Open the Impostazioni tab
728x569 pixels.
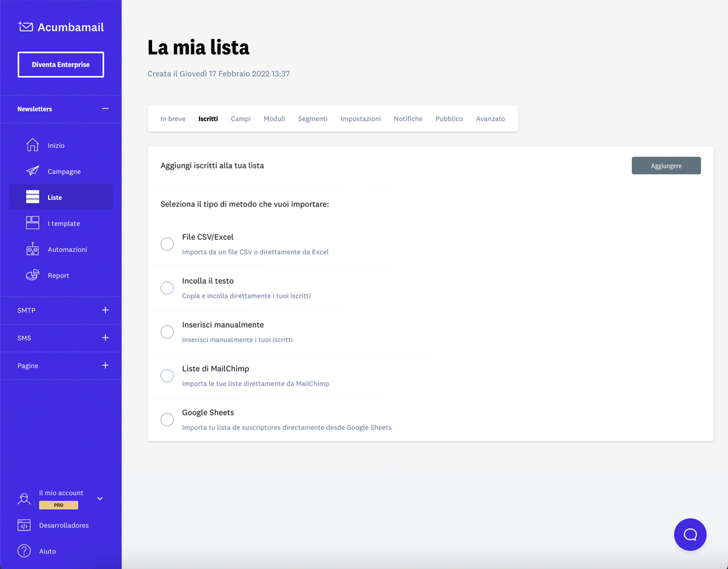tap(360, 118)
